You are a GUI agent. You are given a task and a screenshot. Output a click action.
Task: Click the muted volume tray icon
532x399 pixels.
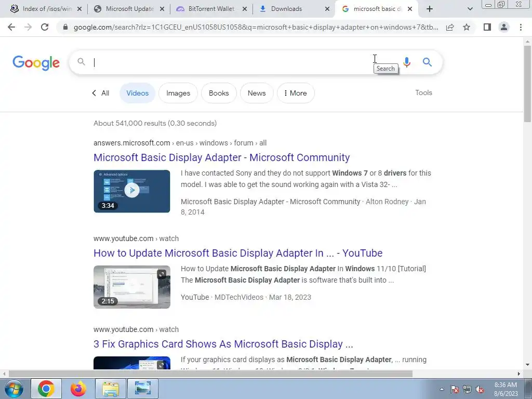coord(480,389)
